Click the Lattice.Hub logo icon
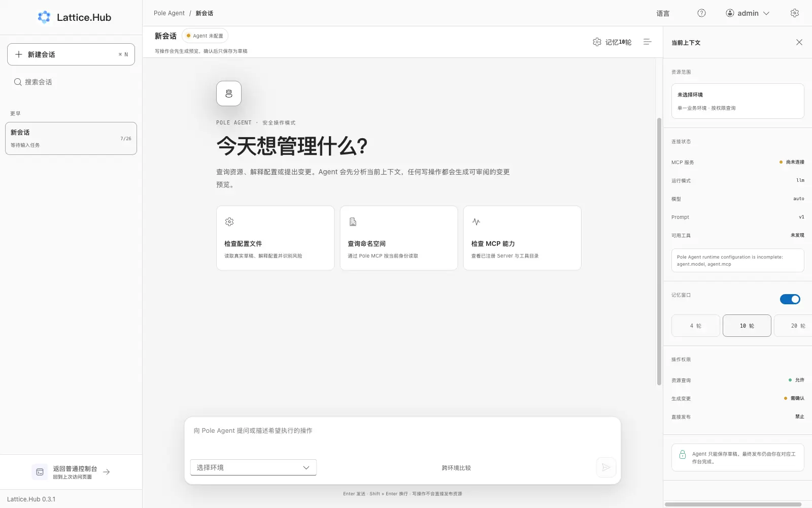 [44, 17]
